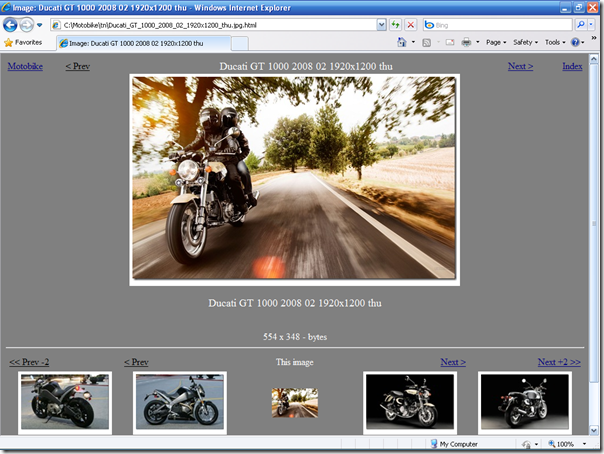This screenshot has height=454, width=604.
Task: Click the RSS Feeds icon
Action: (426, 43)
